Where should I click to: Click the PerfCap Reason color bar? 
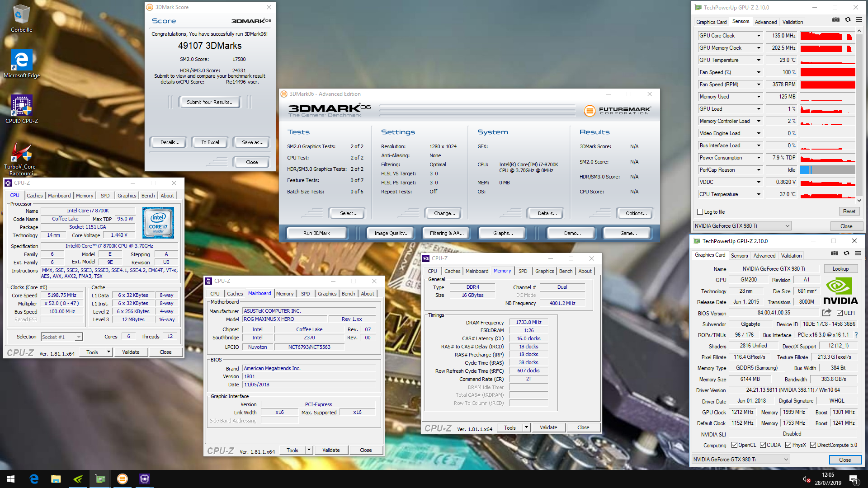coord(827,170)
